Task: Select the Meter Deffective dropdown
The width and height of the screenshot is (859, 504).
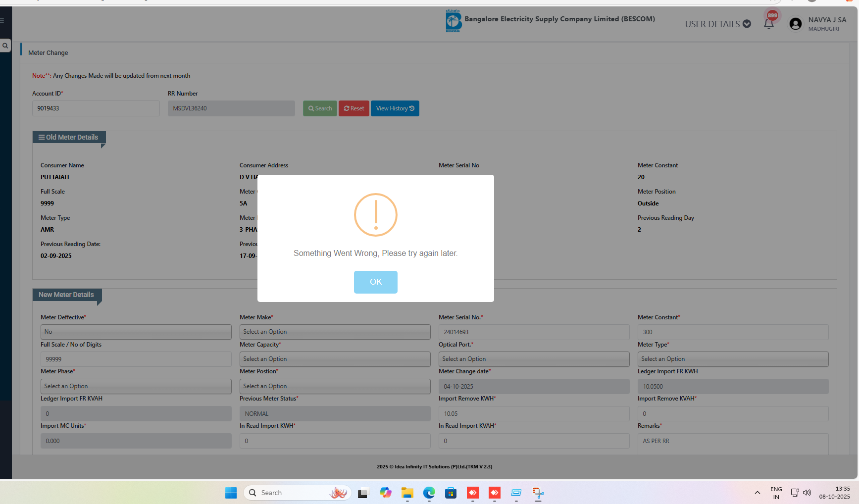Action: pyautogui.click(x=136, y=332)
